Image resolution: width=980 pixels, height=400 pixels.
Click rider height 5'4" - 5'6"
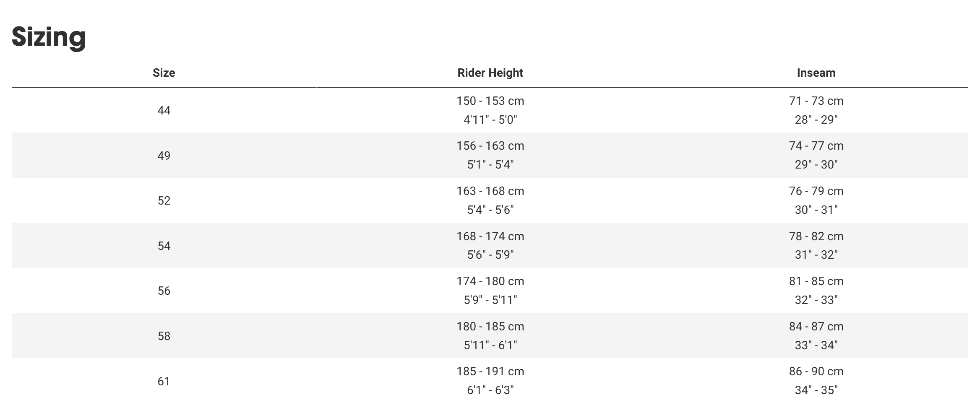490,210
